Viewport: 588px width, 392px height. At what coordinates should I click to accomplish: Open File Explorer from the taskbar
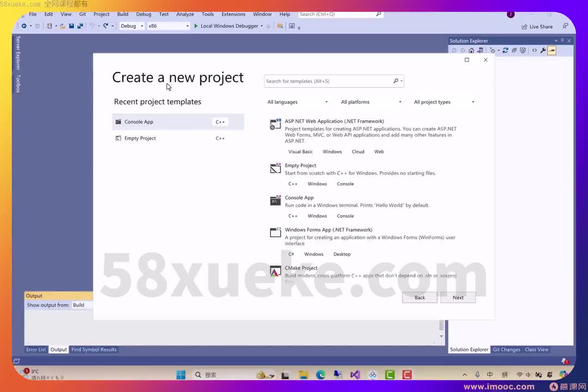pos(303,375)
